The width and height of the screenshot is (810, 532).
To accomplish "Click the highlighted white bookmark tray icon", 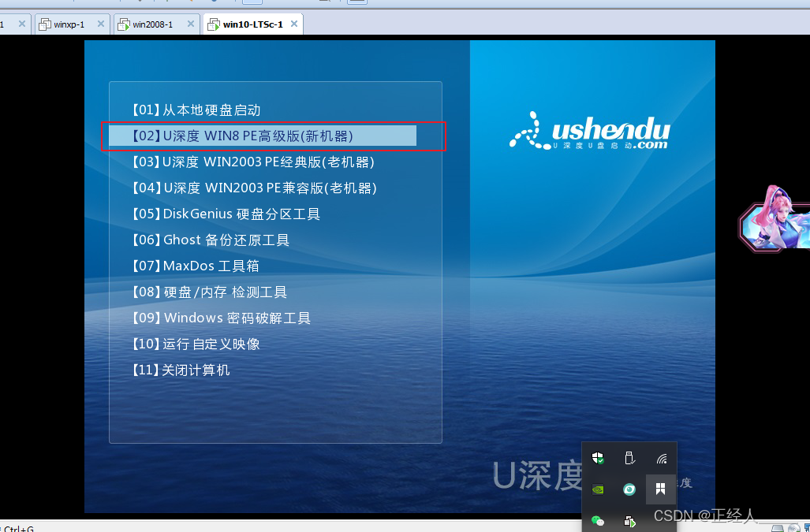I will click(661, 489).
